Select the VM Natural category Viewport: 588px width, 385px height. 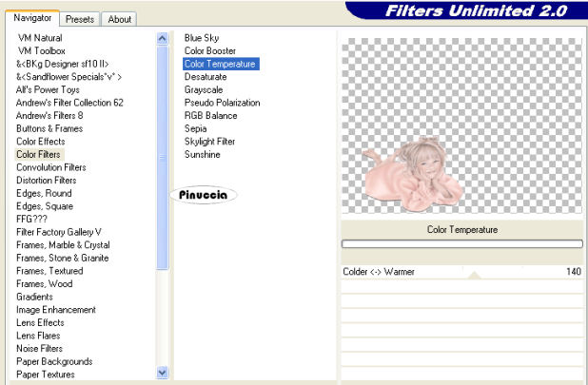(40, 38)
